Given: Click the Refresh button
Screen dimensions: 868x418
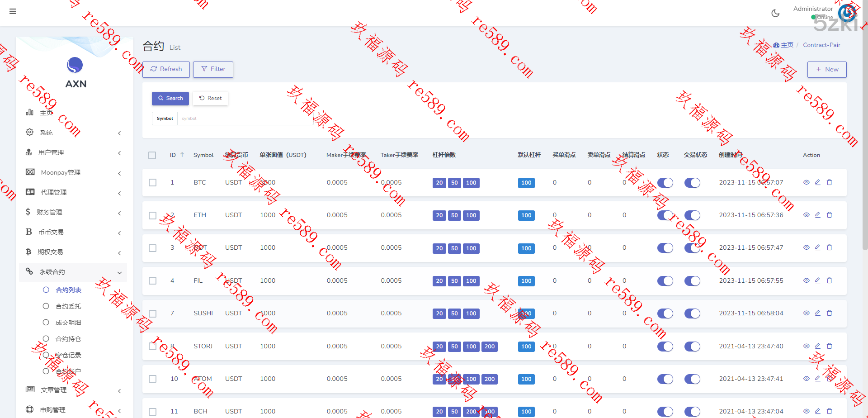Looking at the screenshot, I should [x=166, y=69].
